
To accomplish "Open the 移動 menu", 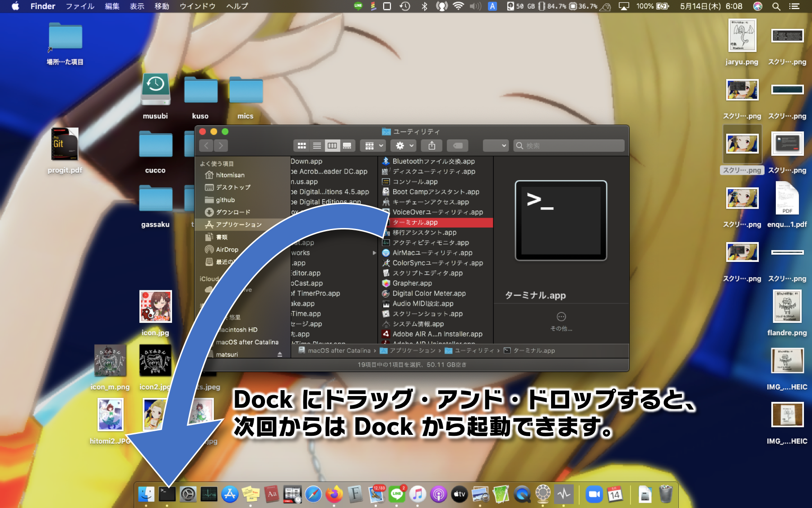I will point(162,6).
